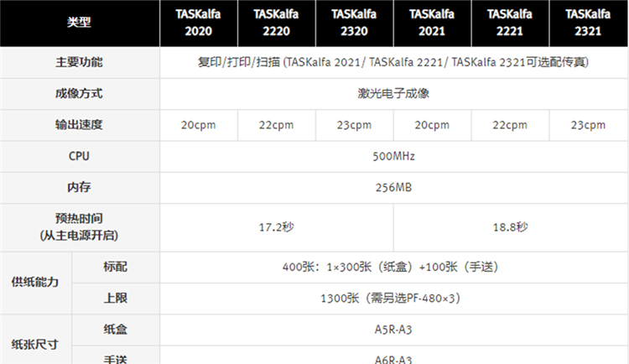Select the TASKalfa 2321 column header

(587, 23)
